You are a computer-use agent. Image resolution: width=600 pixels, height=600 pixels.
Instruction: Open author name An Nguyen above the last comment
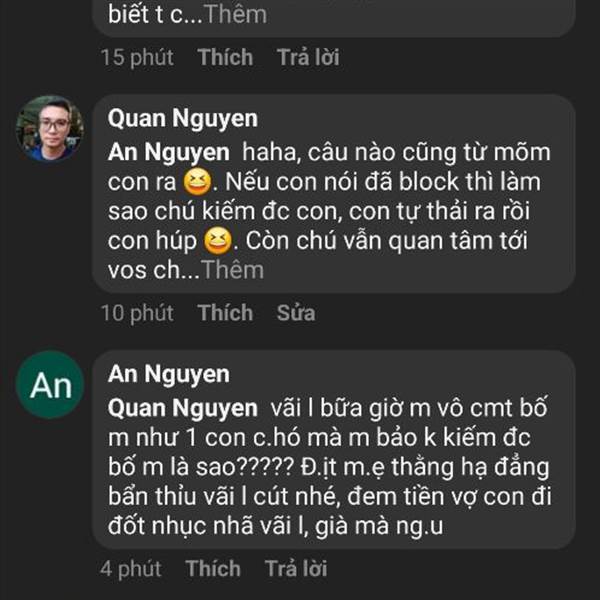[168, 375]
